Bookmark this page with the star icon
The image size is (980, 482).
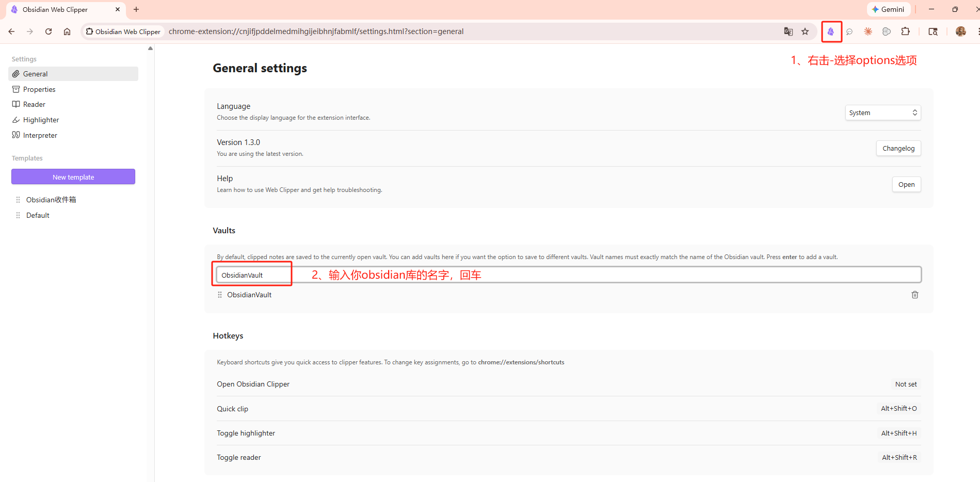[x=805, y=31]
